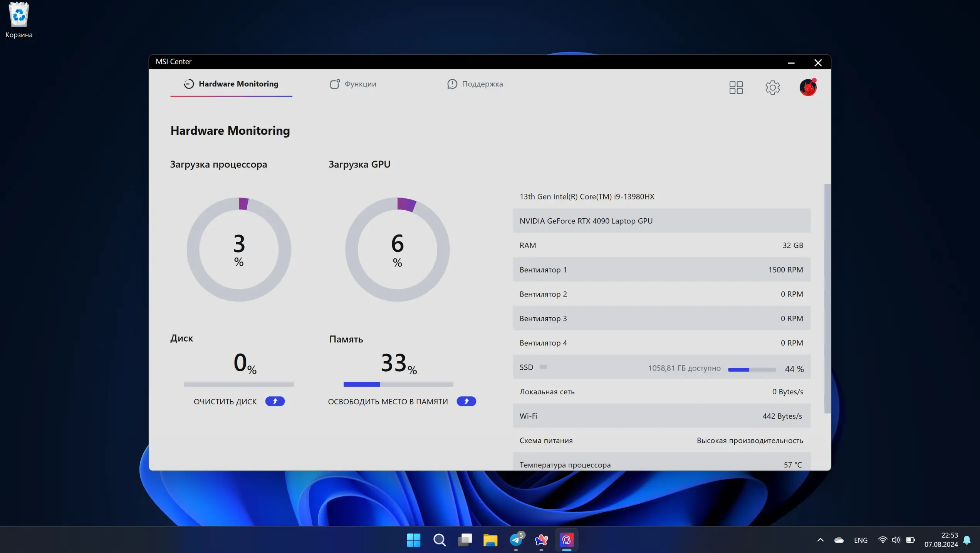Switch to the Поддержка tab
Screen dimensions: 980x553
click(475, 84)
